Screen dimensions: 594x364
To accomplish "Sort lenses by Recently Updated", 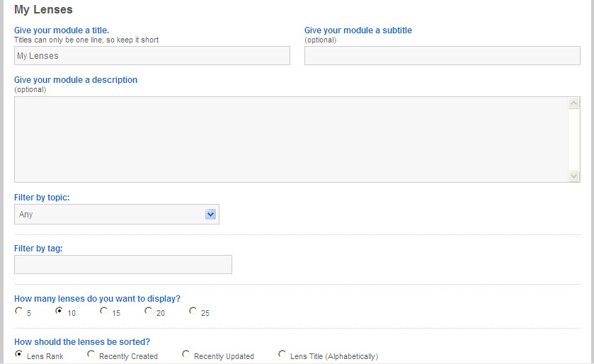I will coord(185,354).
